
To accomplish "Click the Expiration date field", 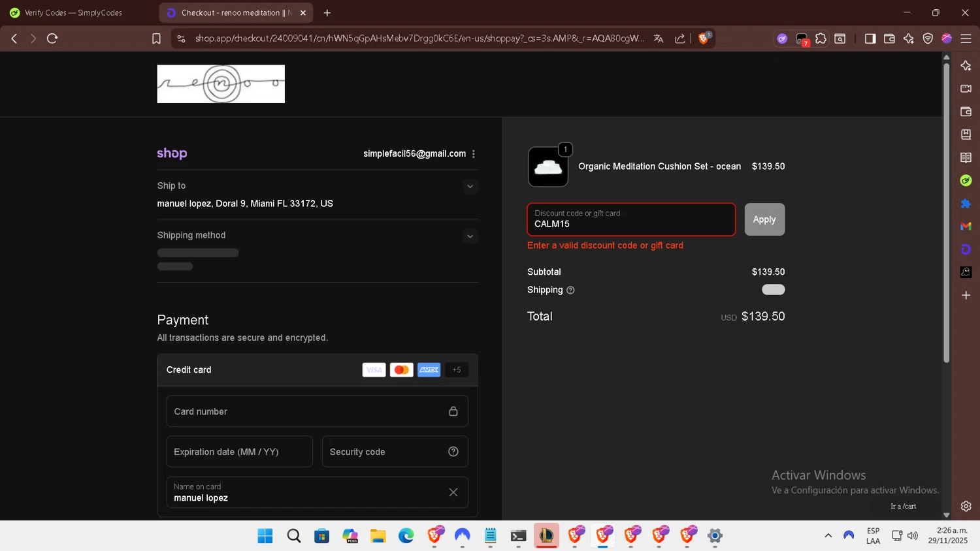I will 239,452.
